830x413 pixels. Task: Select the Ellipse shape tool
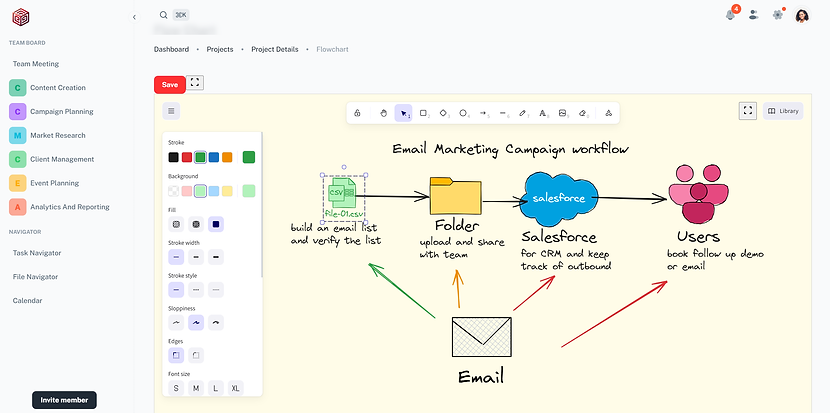[x=463, y=113]
